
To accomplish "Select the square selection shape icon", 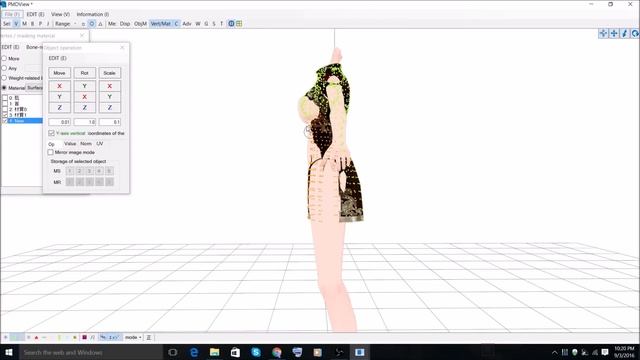I will 83,24.
